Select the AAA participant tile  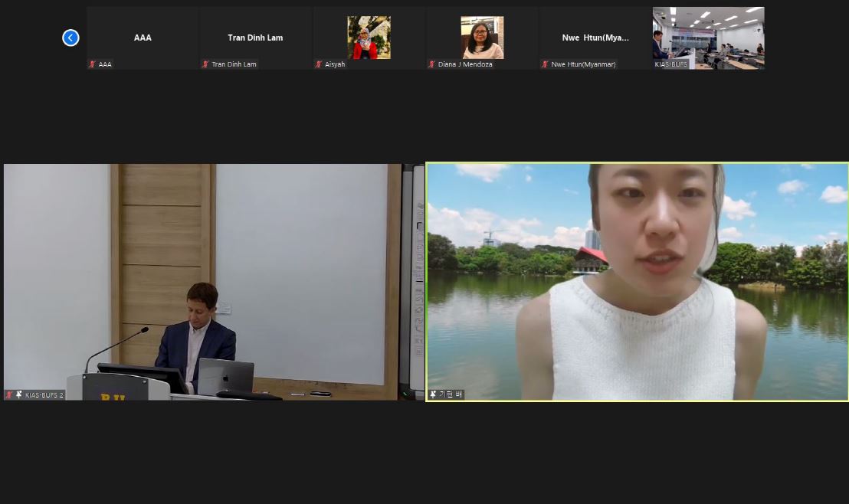pos(143,37)
